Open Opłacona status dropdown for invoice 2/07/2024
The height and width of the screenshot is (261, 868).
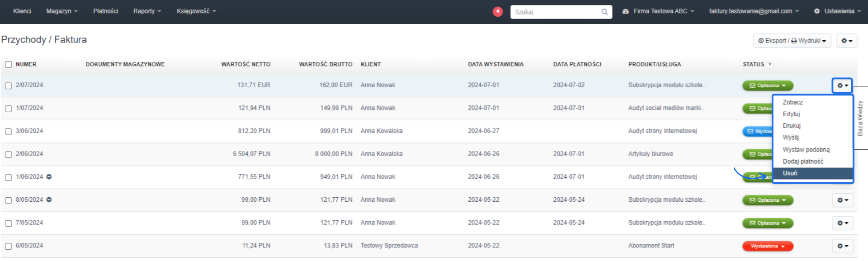point(768,85)
